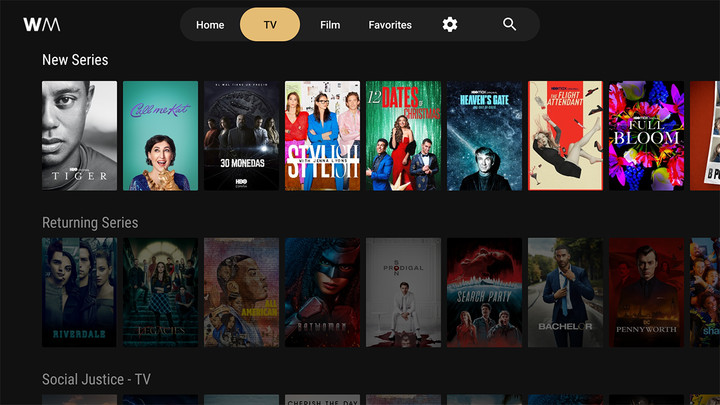Open The Flight Attendant poster
720x405 pixels.
click(x=565, y=135)
